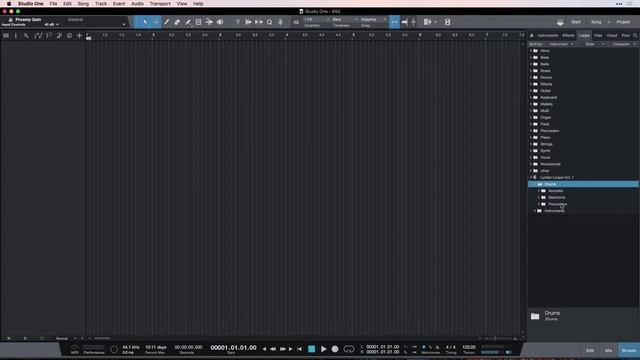The height and width of the screenshot is (360, 640).
Task: Open the Apple menu
Action: pyautogui.click(x=9, y=4)
